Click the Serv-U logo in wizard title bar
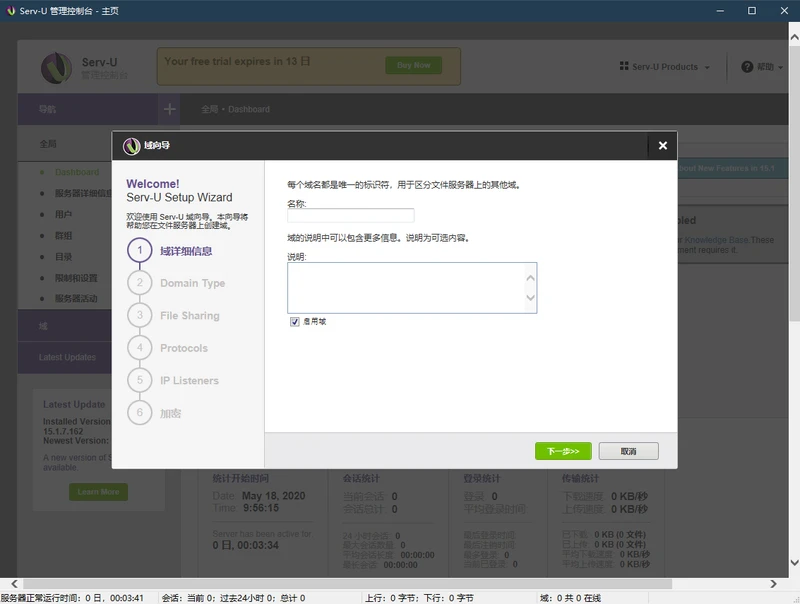The width and height of the screenshot is (800, 604). pyautogui.click(x=131, y=146)
